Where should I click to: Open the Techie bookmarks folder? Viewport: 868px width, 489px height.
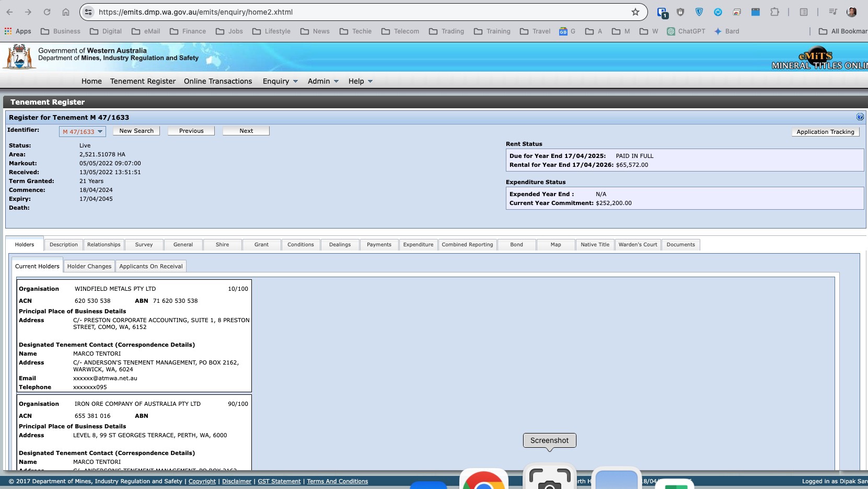tap(356, 31)
